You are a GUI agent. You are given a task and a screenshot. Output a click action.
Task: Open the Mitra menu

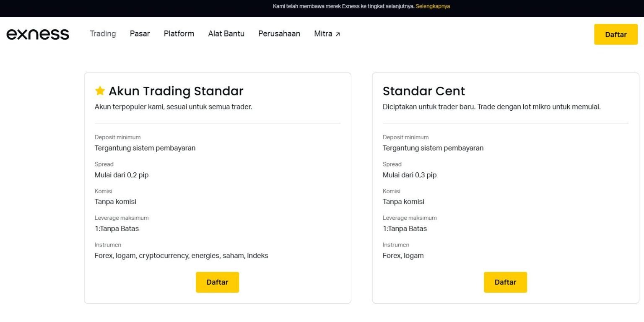[323, 34]
